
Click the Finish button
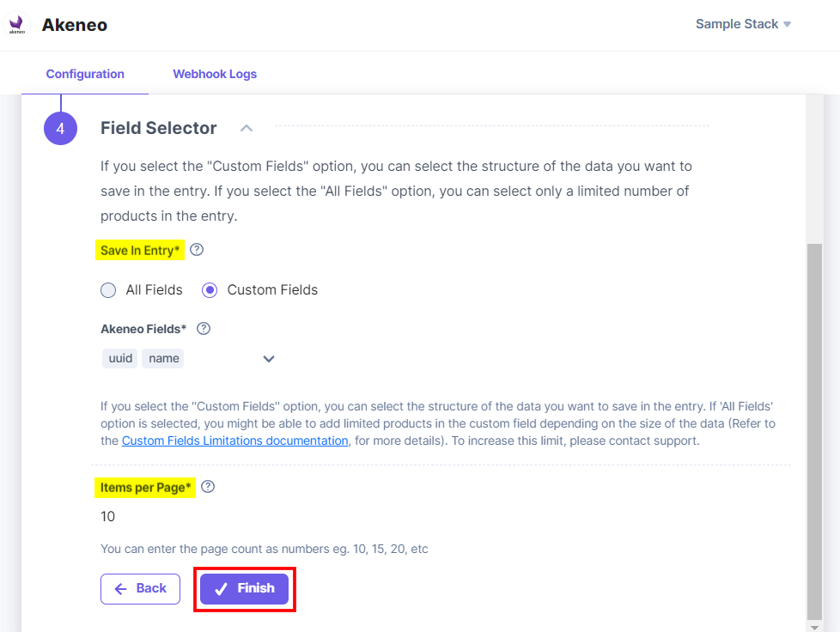(245, 588)
